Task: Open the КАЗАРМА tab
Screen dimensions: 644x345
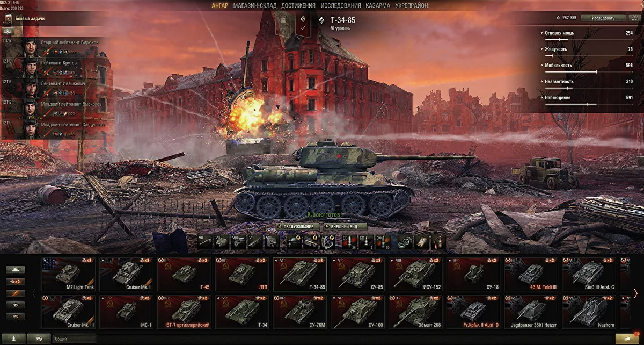Action: point(378,5)
